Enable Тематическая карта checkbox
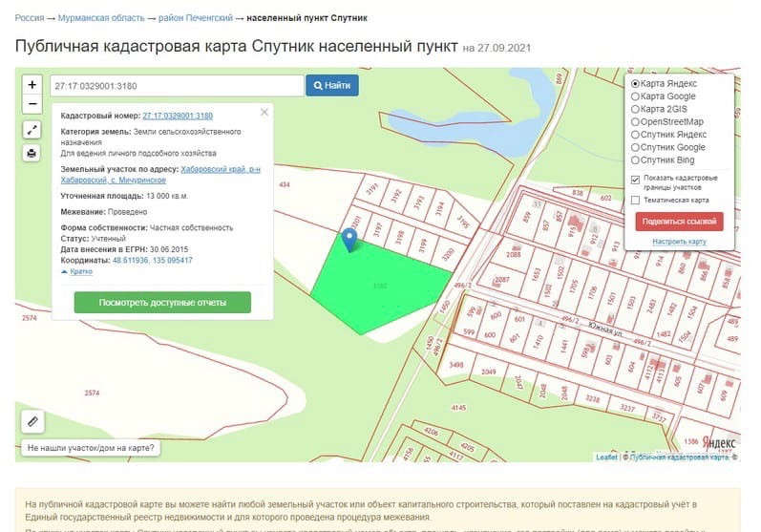Screen dimensions: 761x532 (x=635, y=200)
